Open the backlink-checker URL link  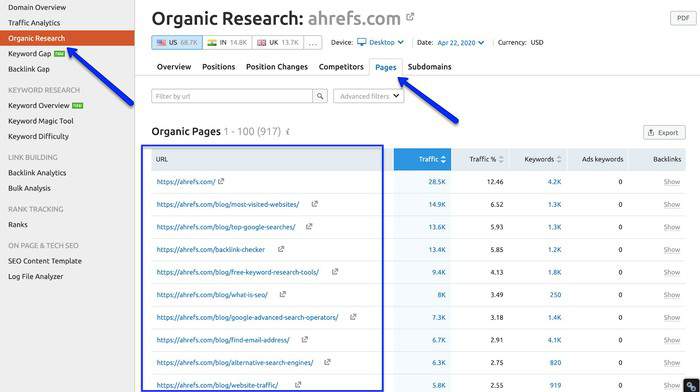(211, 250)
